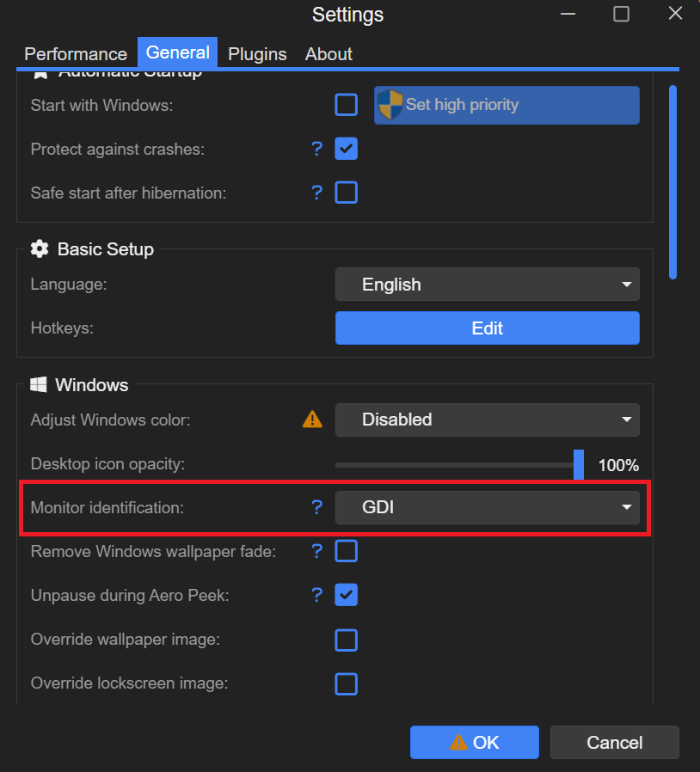Click help icon for Remove Windows wallpaper fade
The height and width of the screenshot is (772, 700).
(x=316, y=551)
